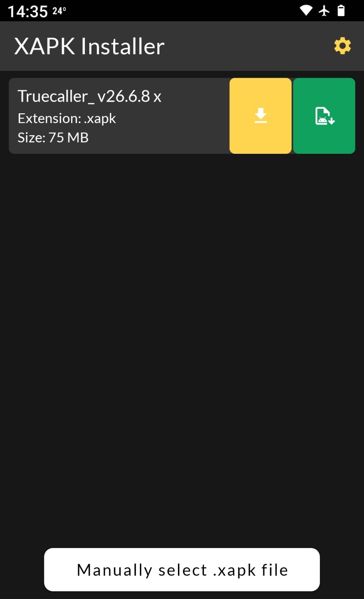
Task: Tap the gray app bar beside the title
Action: point(247,46)
